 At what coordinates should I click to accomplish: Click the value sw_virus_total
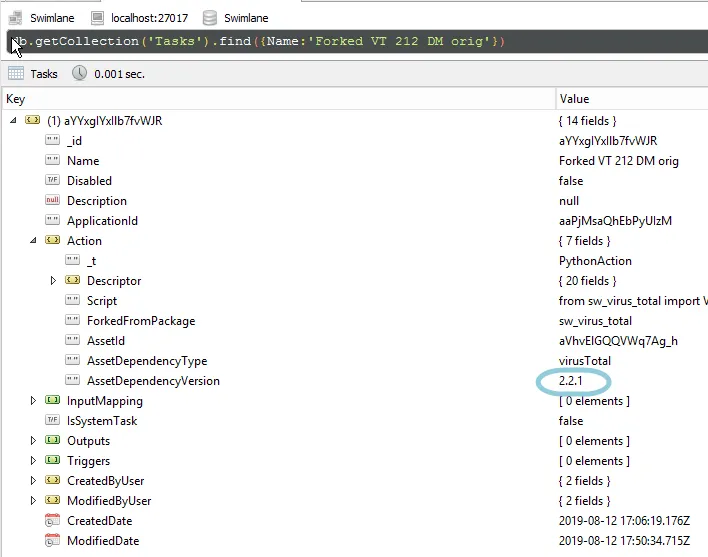(x=595, y=321)
